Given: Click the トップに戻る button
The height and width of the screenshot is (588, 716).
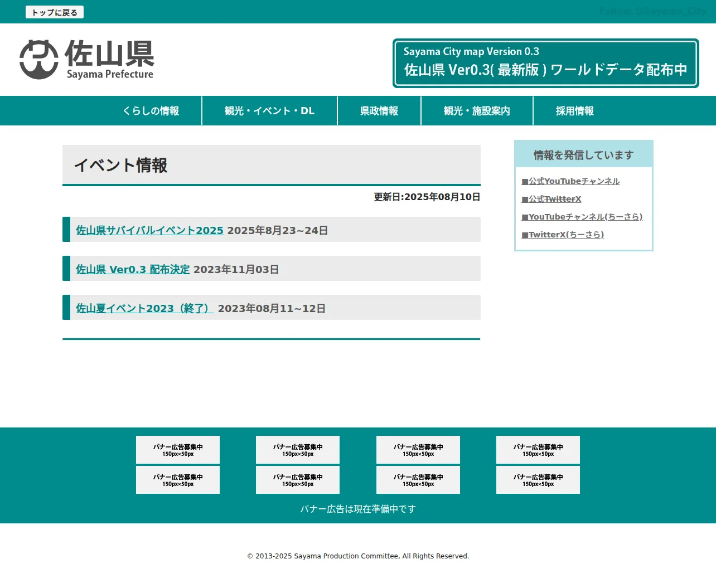Looking at the screenshot, I should [x=55, y=12].
